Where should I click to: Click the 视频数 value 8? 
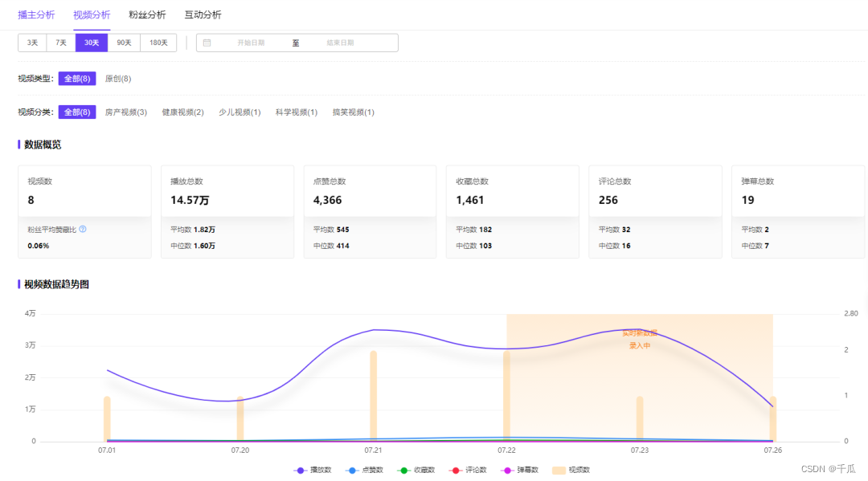(x=31, y=200)
